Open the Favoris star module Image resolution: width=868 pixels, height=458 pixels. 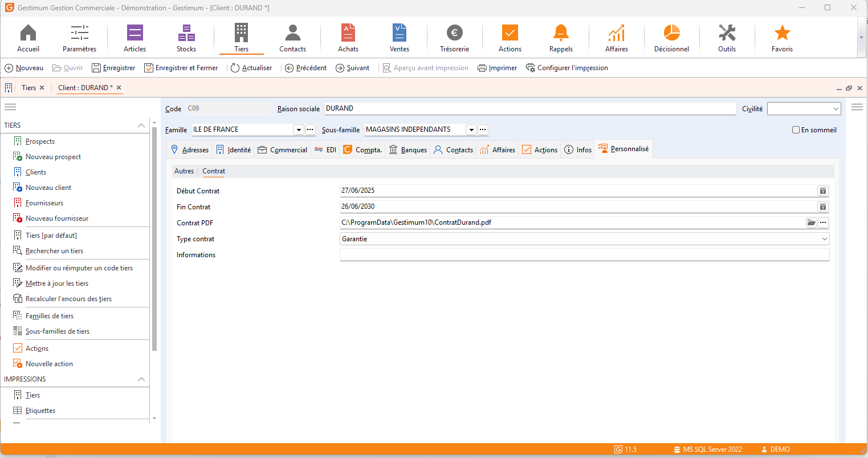783,38
